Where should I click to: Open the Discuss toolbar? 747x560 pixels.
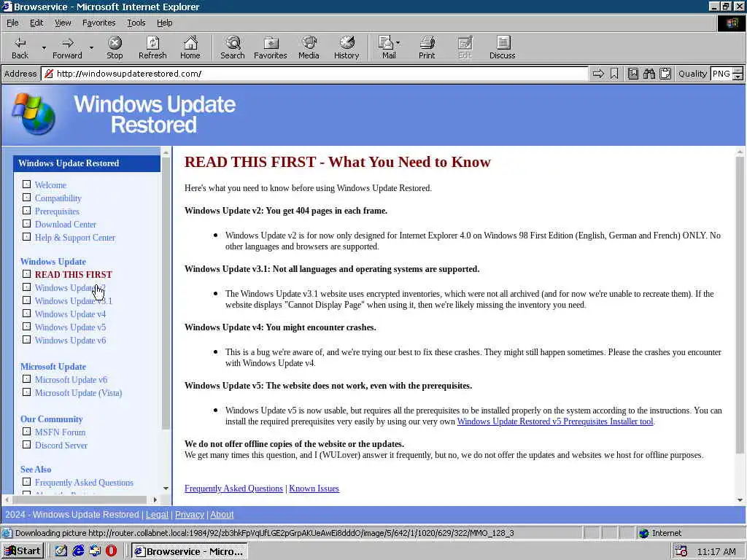[502, 47]
